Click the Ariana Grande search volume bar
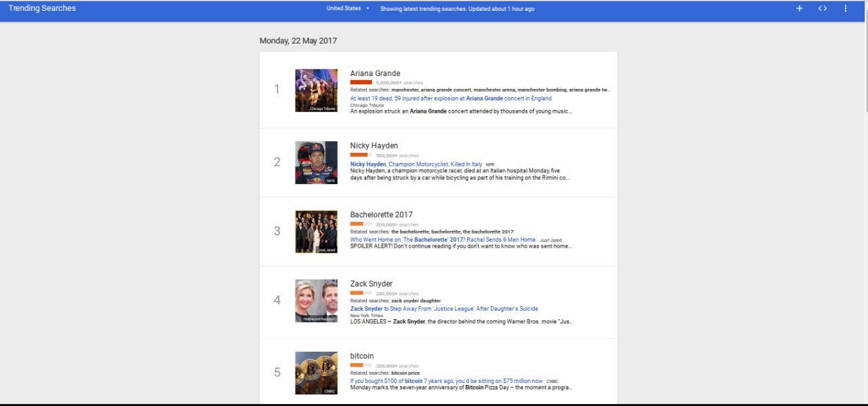The height and width of the screenshot is (406, 868). (x=361, y=82)
